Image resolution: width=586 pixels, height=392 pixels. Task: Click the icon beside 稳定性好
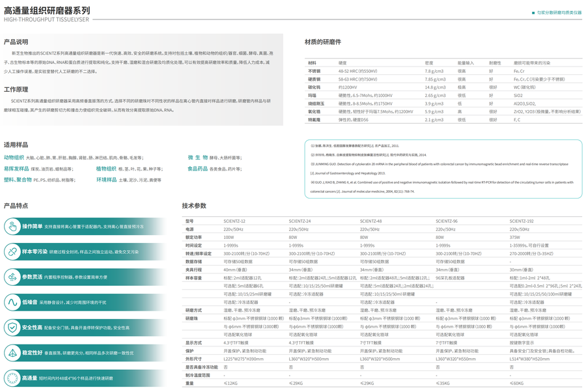click(13, 353)
